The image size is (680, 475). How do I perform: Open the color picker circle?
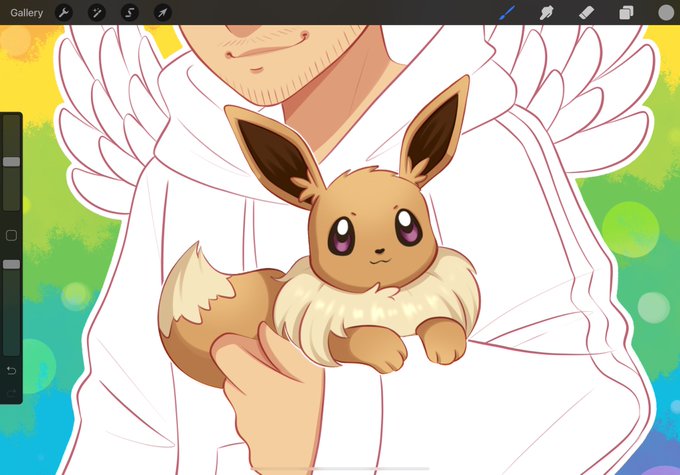(x=666, y=13)
